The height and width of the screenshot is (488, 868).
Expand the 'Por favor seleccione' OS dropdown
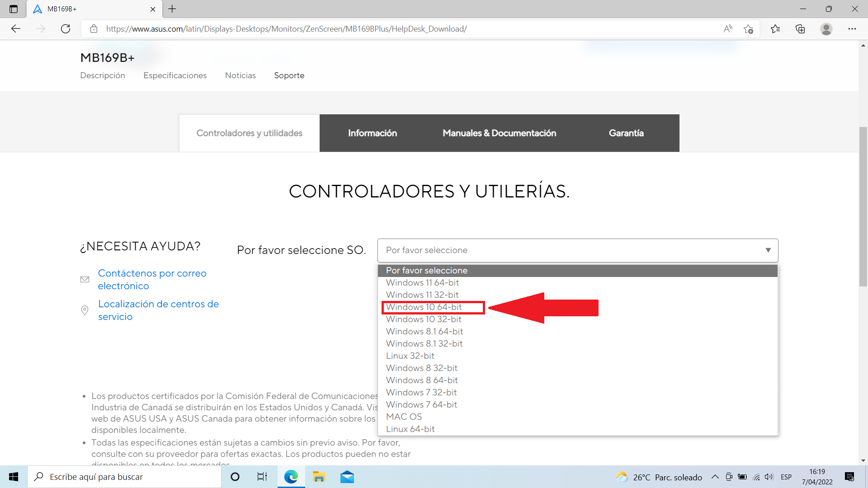coord(577,250)
